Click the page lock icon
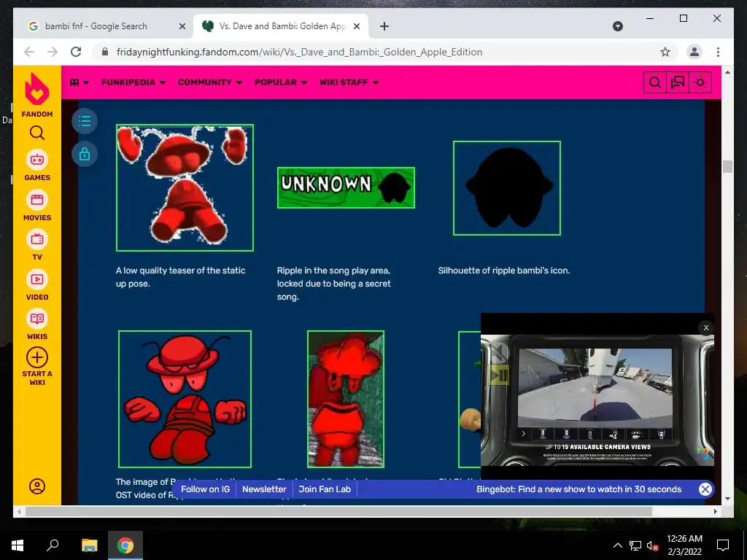 [x=85, y=155]
